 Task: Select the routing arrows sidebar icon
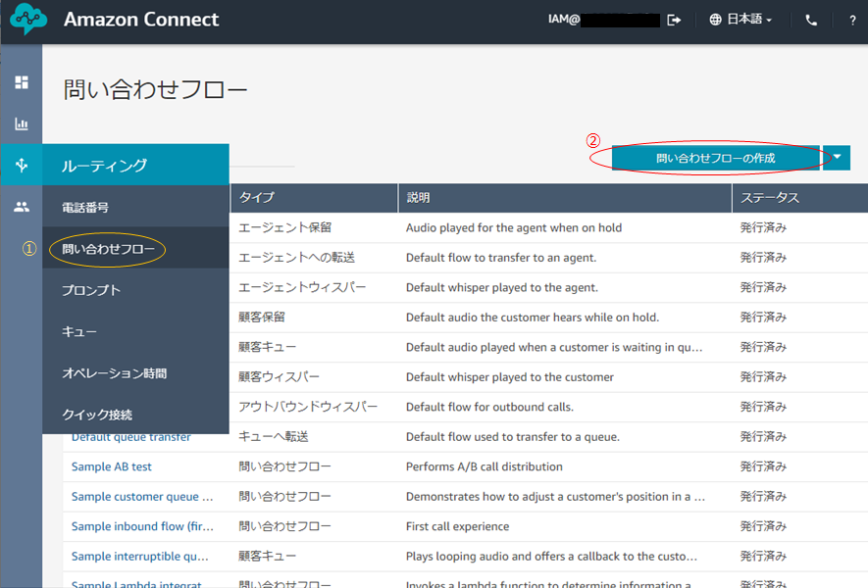tap(22, 165)
